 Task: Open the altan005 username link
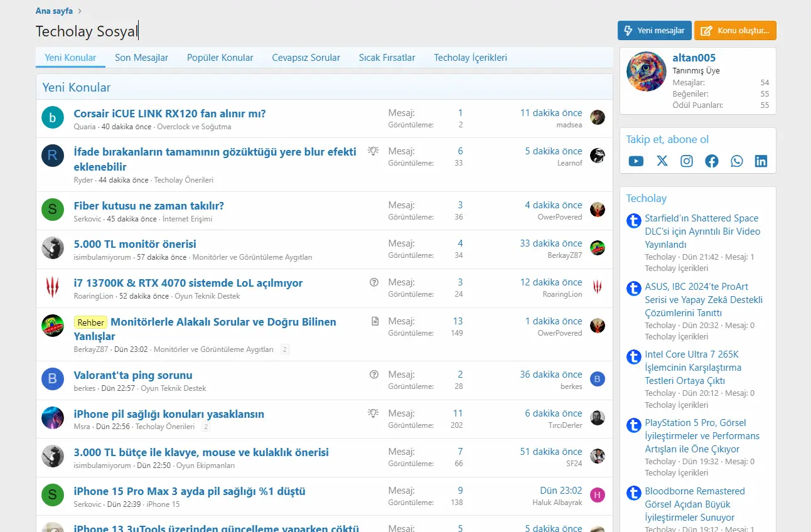click(x=694, y=58)
